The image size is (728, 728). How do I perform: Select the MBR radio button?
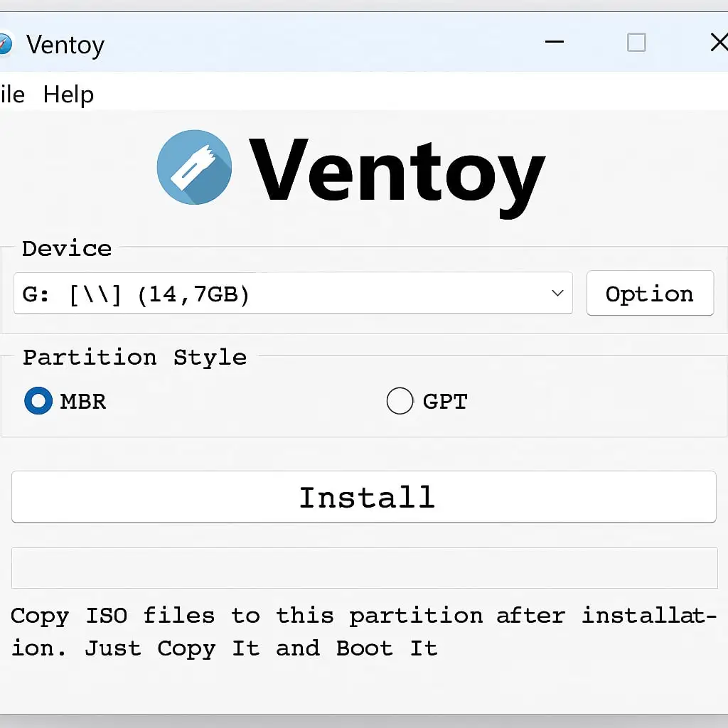pyautogui.click(x=38, y=400)
